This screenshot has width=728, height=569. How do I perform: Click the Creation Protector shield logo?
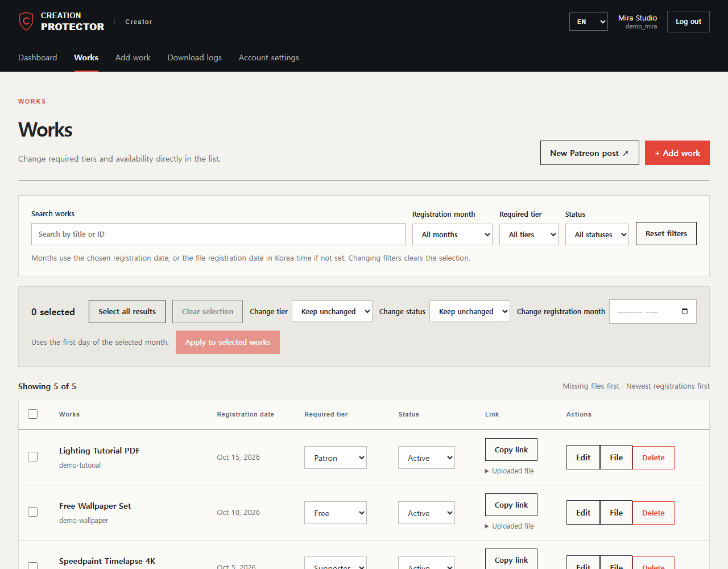26,21
